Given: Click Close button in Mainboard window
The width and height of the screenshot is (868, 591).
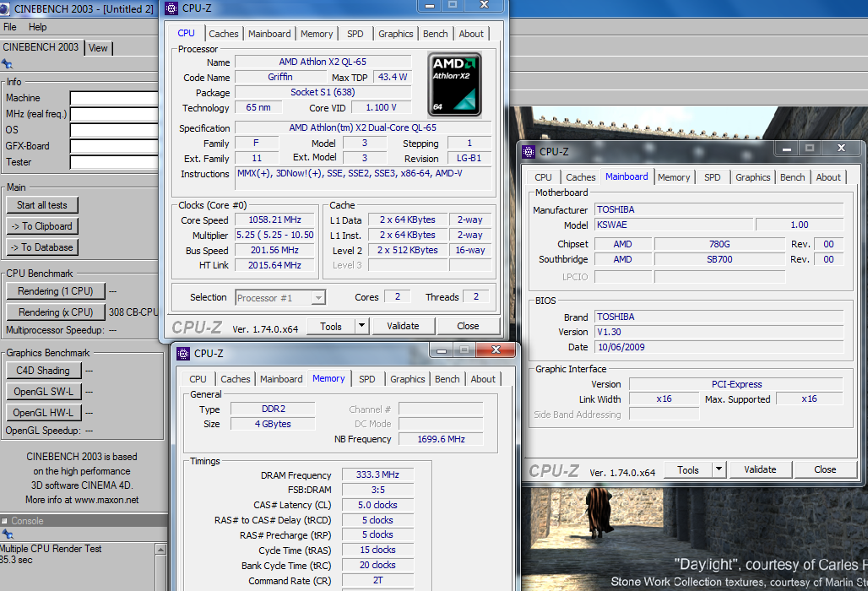Looking at the screenshot, I should [826, 469].
